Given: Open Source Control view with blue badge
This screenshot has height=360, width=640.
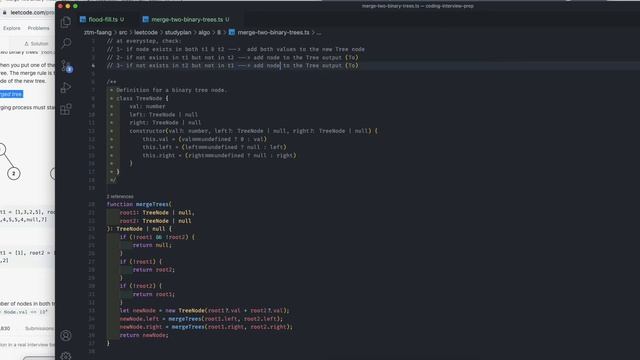Looking at the screenshot, I should [67, 66].
